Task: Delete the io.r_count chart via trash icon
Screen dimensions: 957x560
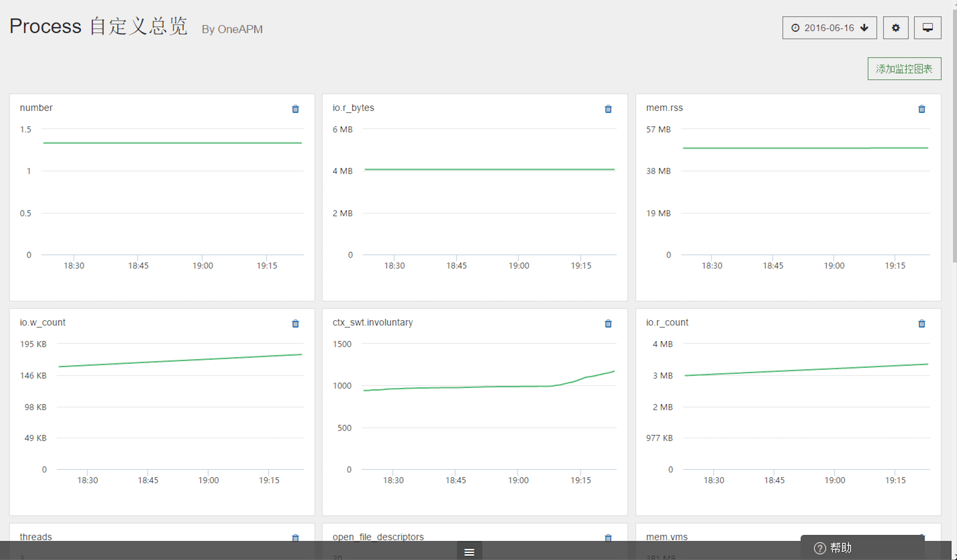Action: (922, 324)
